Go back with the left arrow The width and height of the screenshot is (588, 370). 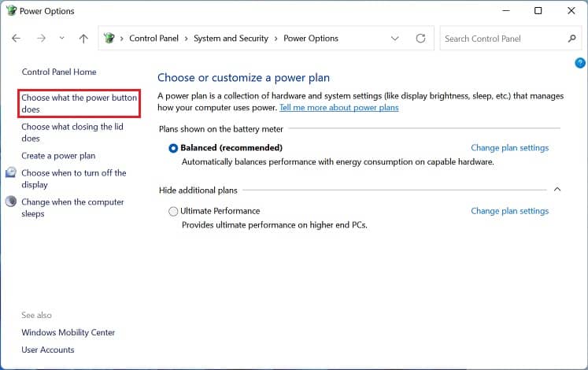[16, 39]
